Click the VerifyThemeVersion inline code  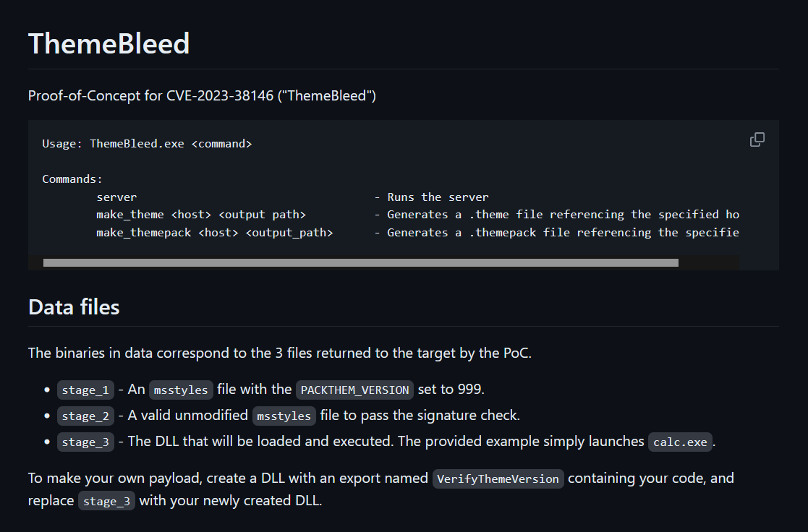click(498, 479)
